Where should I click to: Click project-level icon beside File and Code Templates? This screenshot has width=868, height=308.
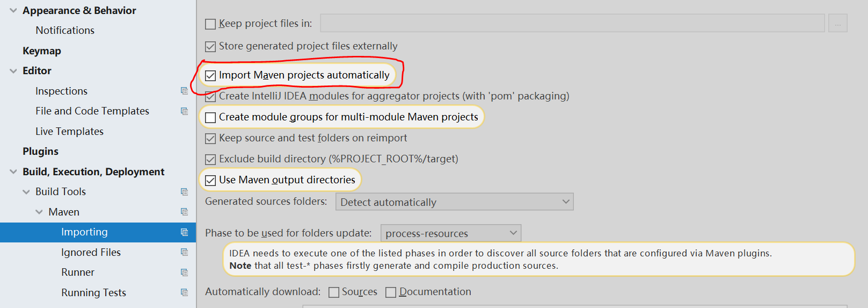pyautogui.click(x=184, y=111)
